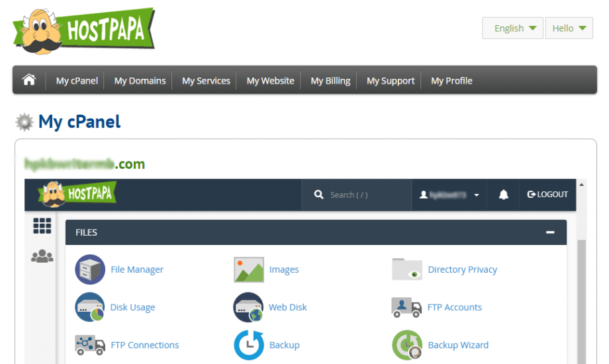Image resolution: width=609 pixels, height=364 pixels.
Task: Open the Backup Wizard link
Action: point(458,345)
